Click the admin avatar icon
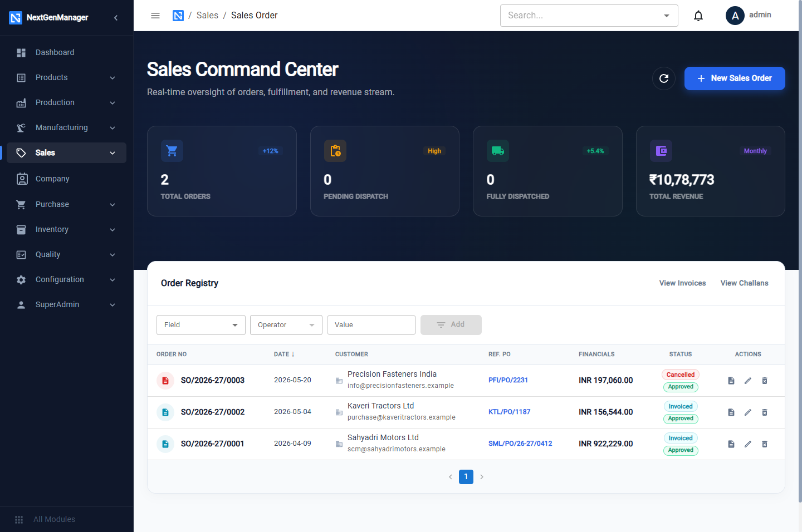This screenshot has width=802, height=532. (735, 16)
